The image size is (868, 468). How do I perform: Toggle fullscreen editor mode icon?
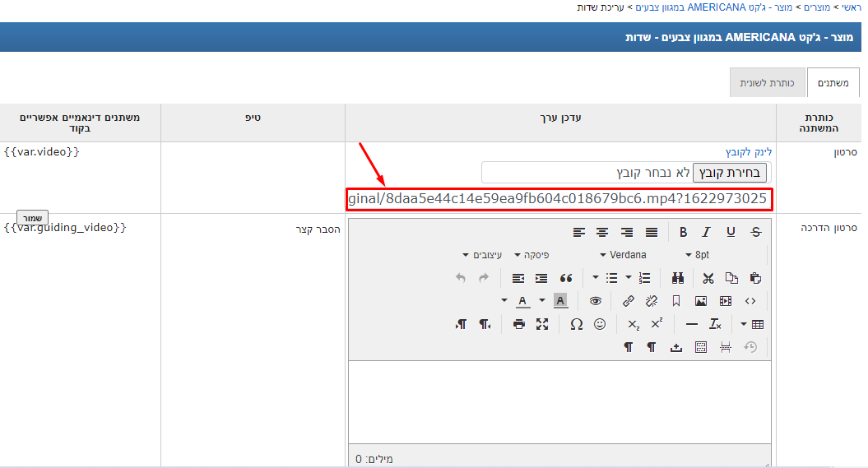click(542, 324)
